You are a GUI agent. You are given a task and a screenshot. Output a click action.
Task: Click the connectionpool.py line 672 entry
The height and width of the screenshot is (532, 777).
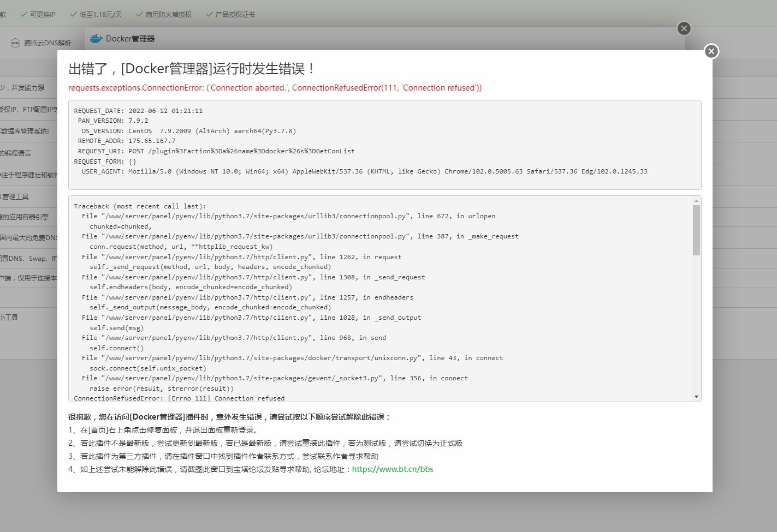288,216
